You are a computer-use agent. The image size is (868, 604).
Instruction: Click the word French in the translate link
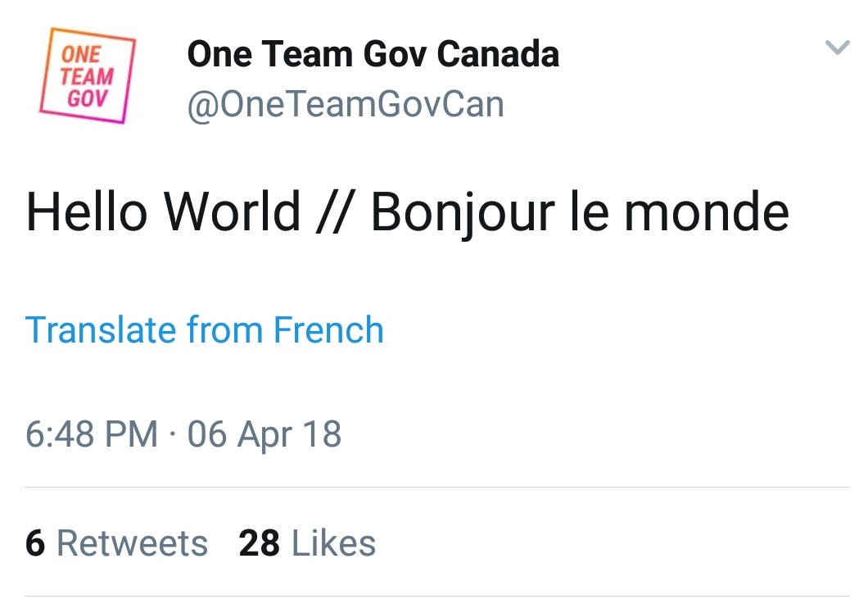pos(328,329)
